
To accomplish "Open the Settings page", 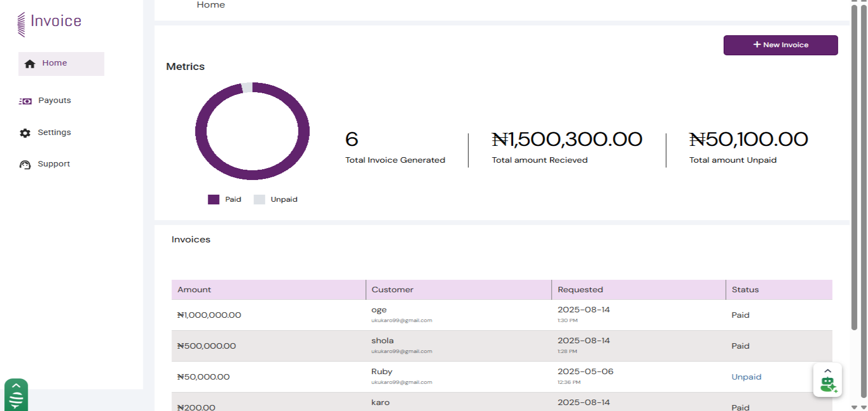I will tap(54, 132).
